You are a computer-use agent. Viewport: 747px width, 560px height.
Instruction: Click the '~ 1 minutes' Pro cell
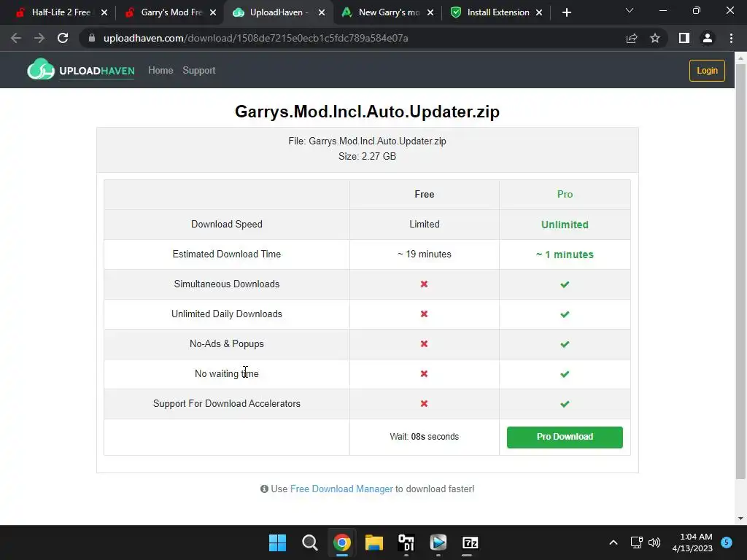pyautogui.click(x=565, y=254)
